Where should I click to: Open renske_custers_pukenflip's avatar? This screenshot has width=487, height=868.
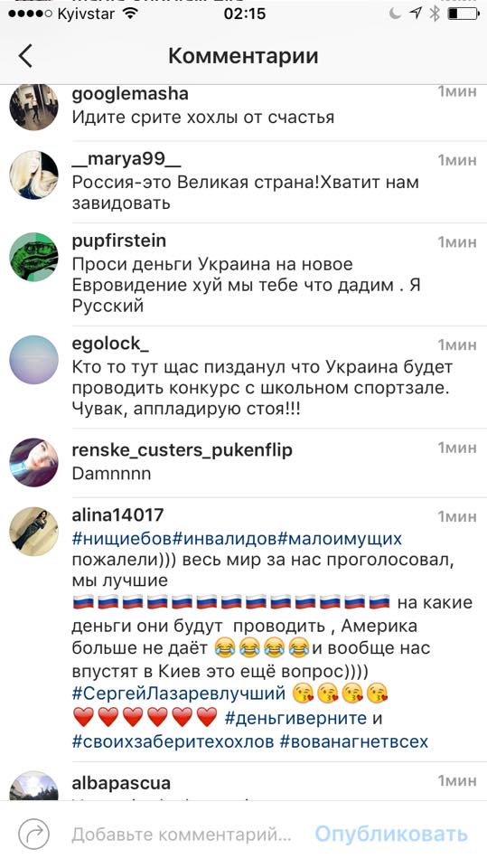point(33,463)
